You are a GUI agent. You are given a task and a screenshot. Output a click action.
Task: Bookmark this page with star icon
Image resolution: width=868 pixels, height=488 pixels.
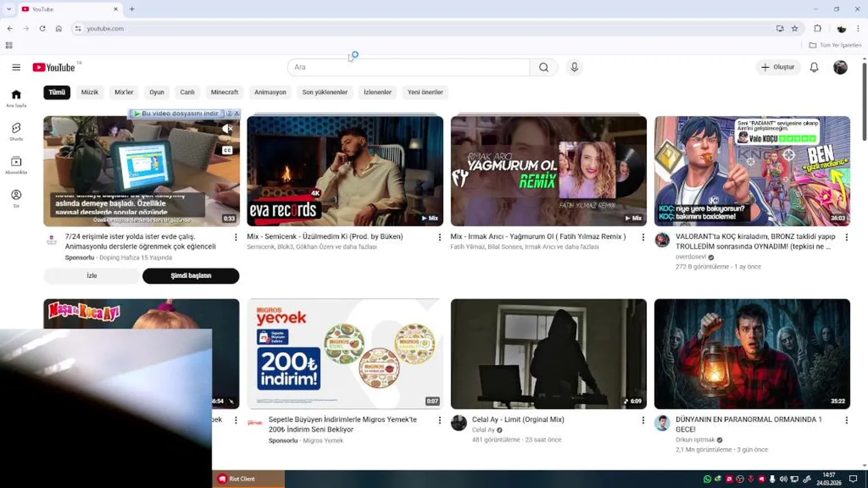click(x=795, y=28)
